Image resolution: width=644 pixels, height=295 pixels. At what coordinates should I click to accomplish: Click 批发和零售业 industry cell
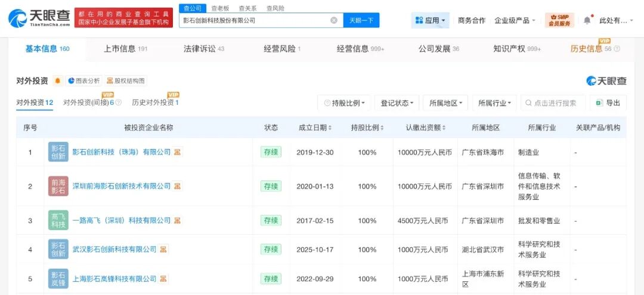click(539, 221)
